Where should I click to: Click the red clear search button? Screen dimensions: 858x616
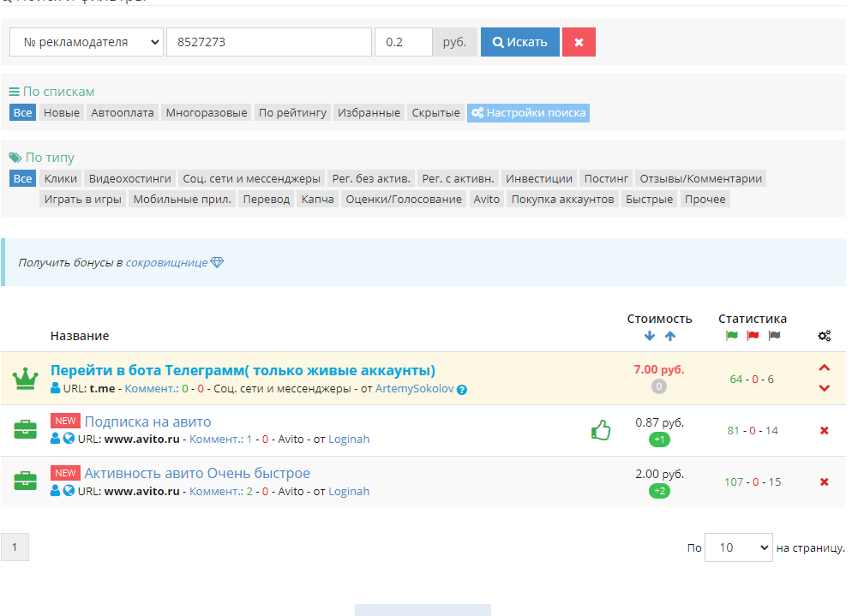579,42
